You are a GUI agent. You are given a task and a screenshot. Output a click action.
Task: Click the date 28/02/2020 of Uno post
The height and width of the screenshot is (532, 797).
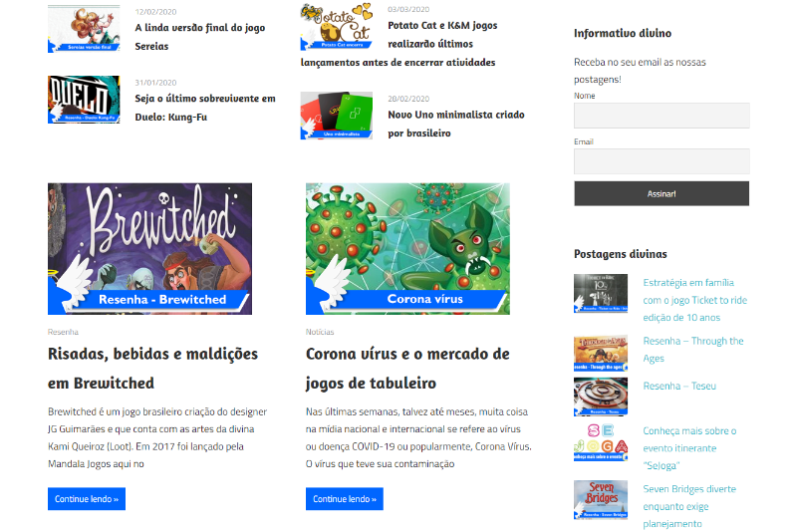click(x=408, y=99)
